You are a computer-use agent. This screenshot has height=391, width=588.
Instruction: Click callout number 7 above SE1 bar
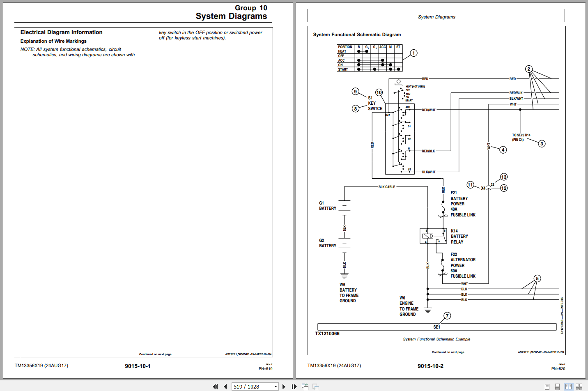pyautogui.click(x=447, y=316)
